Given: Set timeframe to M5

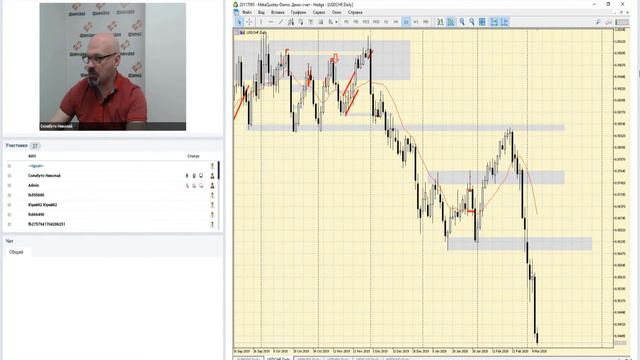Looking at the screenshot, I should 356,22.
